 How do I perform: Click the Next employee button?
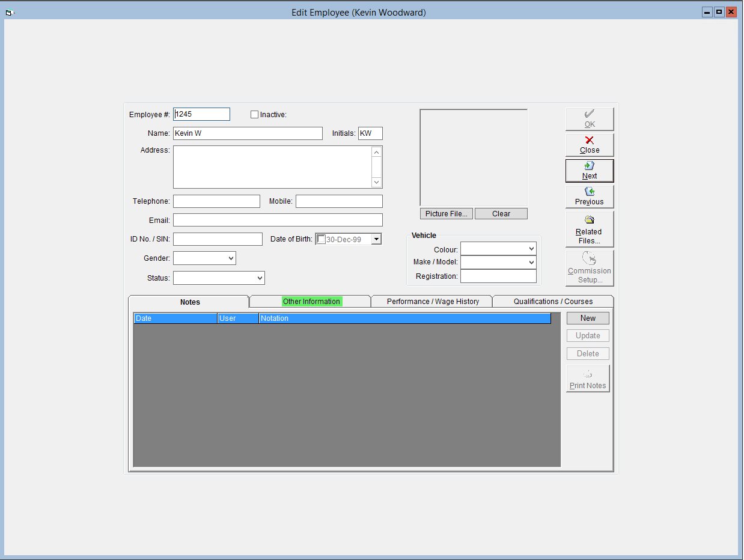(x=590, y=171)
